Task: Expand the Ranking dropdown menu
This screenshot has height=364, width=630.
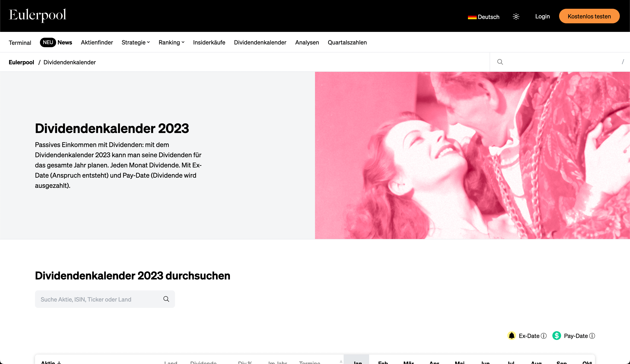Action: [x=171, y=42]
